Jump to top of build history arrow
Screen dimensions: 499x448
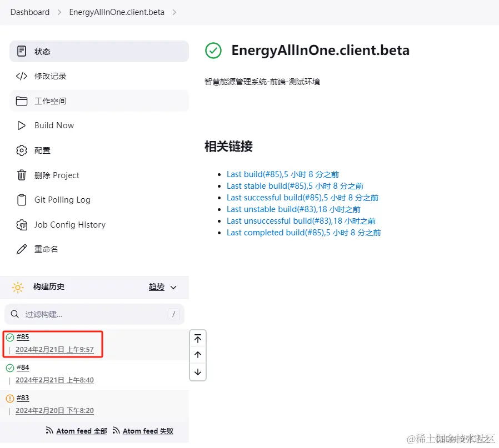(x=198, y=339)
